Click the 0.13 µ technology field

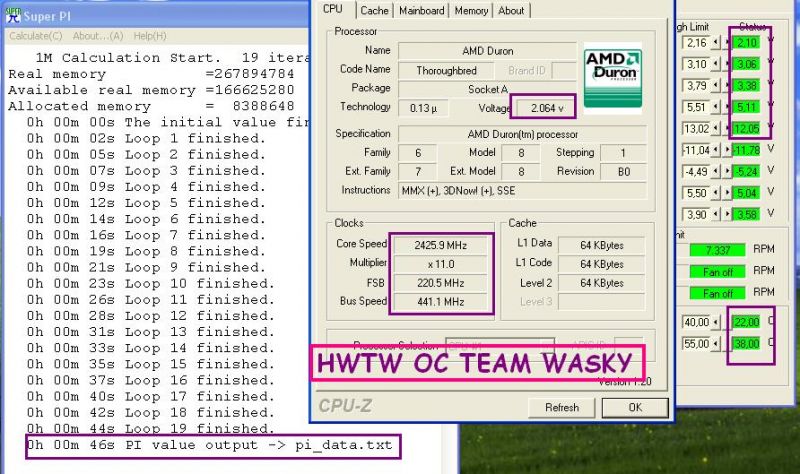(423, 108)
